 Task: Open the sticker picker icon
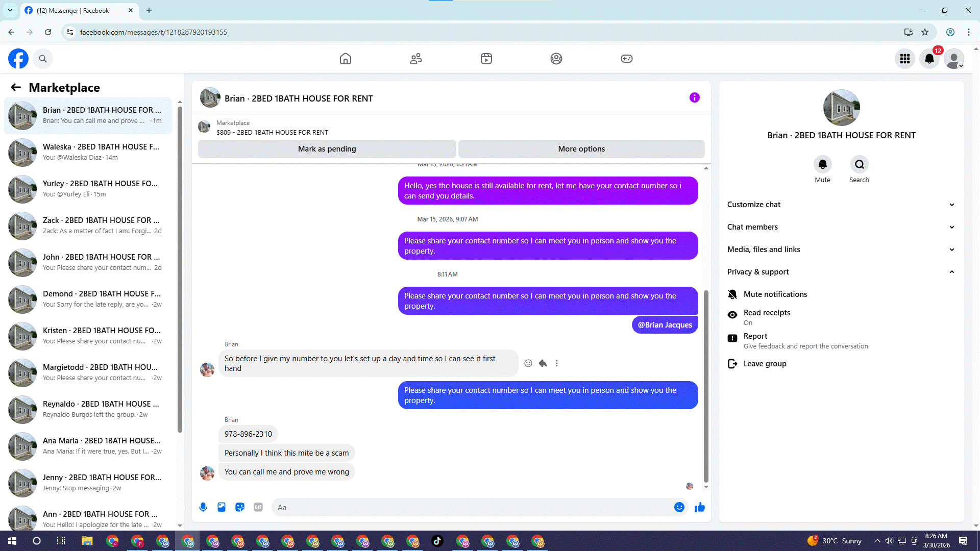point(240,507)
